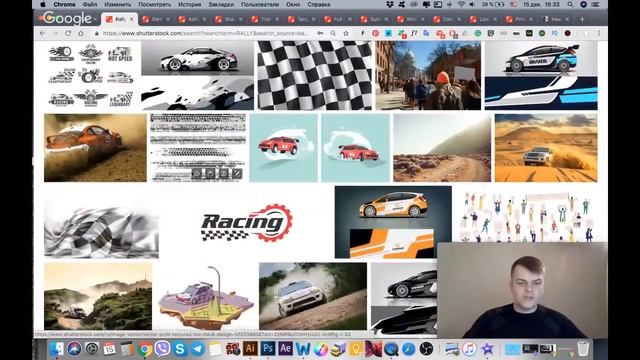Click the Wi-Fi status icon

[461, 4]
